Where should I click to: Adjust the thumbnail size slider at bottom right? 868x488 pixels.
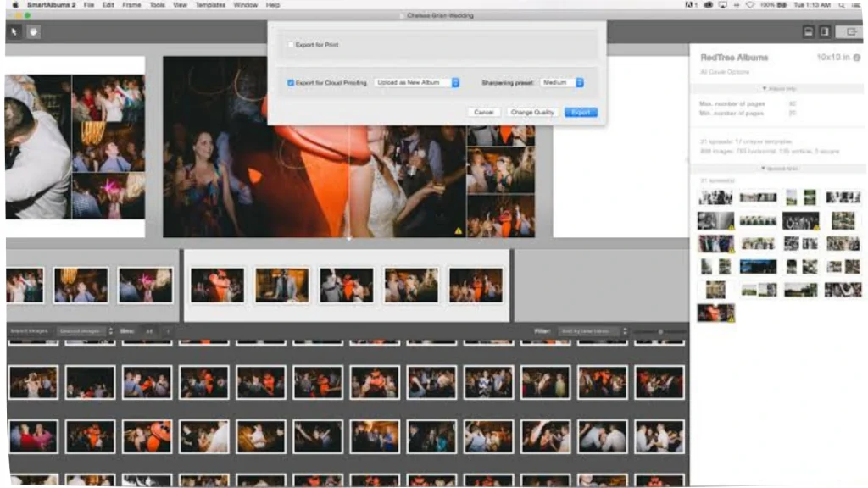pyautogui.click(x=660, y=330)
